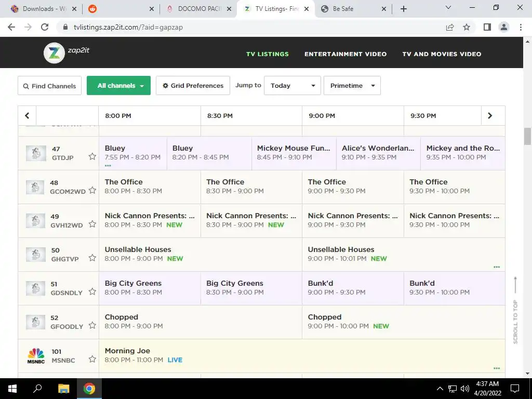Favorite channel 51 GDSNDLY with star
The image size is (532, 399).
(x=92, y=291)
